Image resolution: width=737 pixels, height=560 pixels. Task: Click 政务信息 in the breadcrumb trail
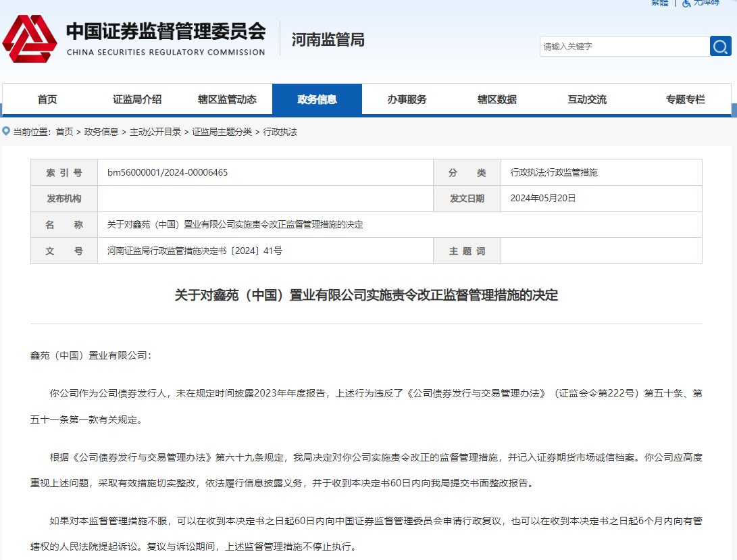coord(101,132)
